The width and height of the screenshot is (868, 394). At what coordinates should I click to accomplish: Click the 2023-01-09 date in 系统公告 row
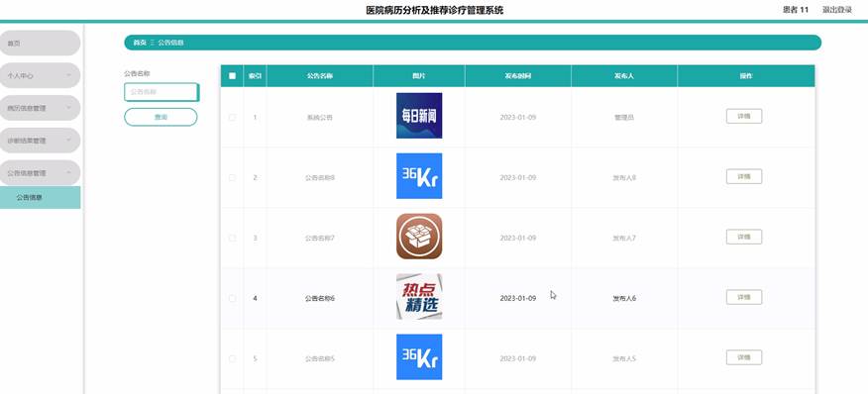pos(517,118)
